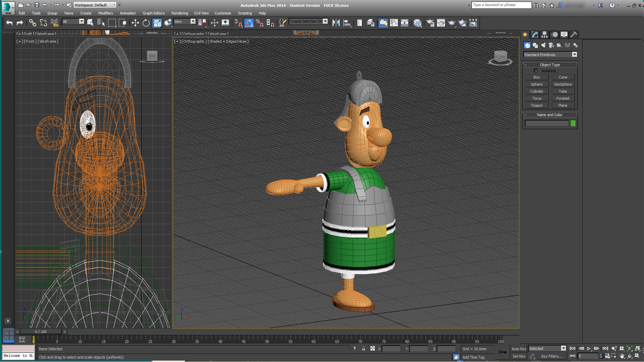Toggle the 3D Snaps button
The height and width of the screenshot is (362, 644).
tap(238, 23)
